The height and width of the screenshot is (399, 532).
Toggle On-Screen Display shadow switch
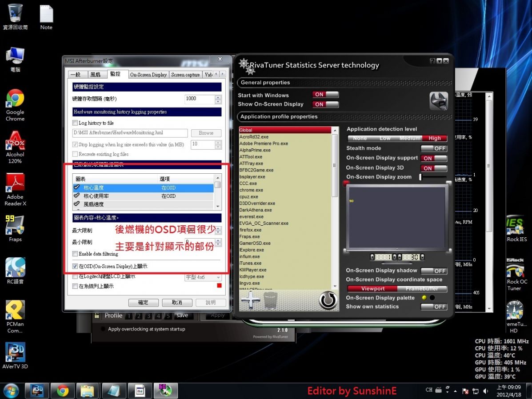434,271
